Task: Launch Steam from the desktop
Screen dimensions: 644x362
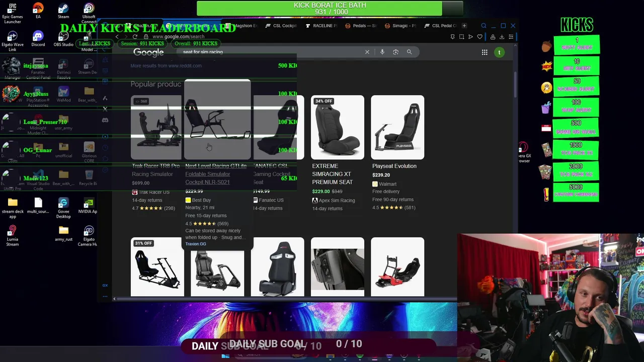Action: click(63, 11)
